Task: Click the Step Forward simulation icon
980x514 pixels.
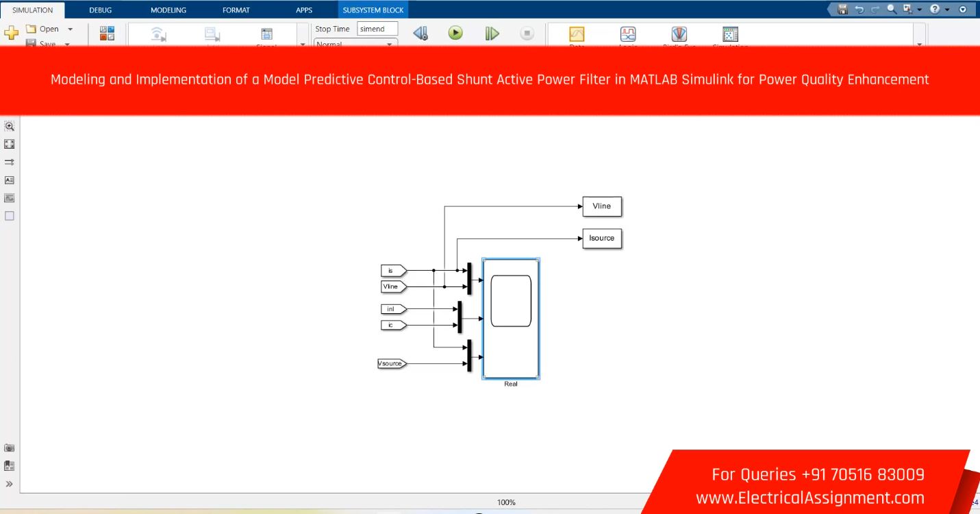Action: tap(492, 33)
